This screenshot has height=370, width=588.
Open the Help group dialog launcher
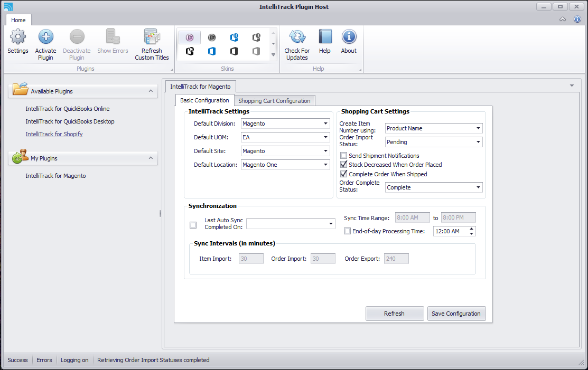(x=360, y=70)
